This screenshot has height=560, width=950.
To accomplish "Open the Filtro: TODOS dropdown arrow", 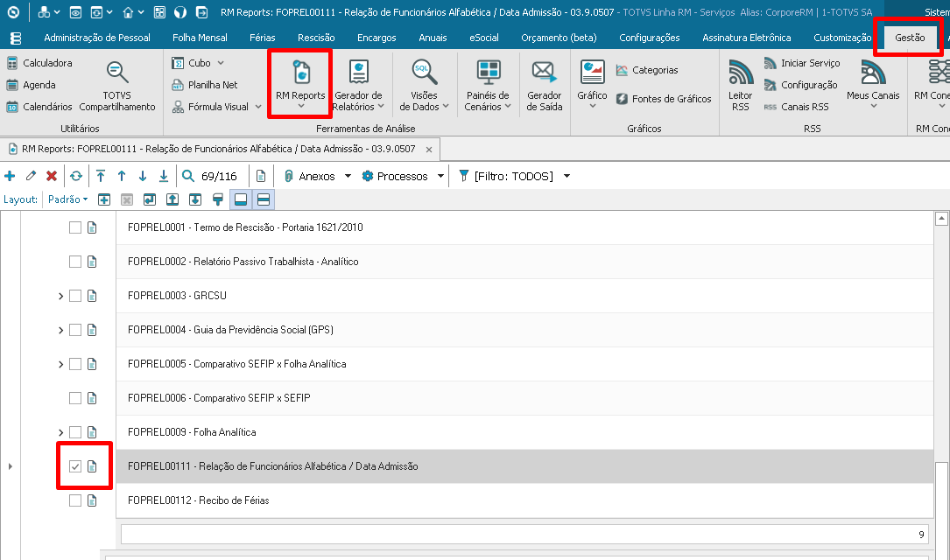I will 567,176.
